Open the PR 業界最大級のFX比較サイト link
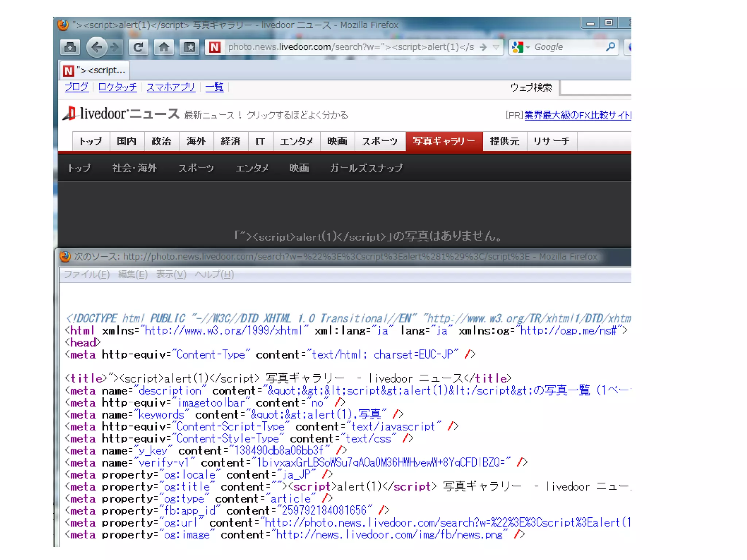 click(577, 115)
